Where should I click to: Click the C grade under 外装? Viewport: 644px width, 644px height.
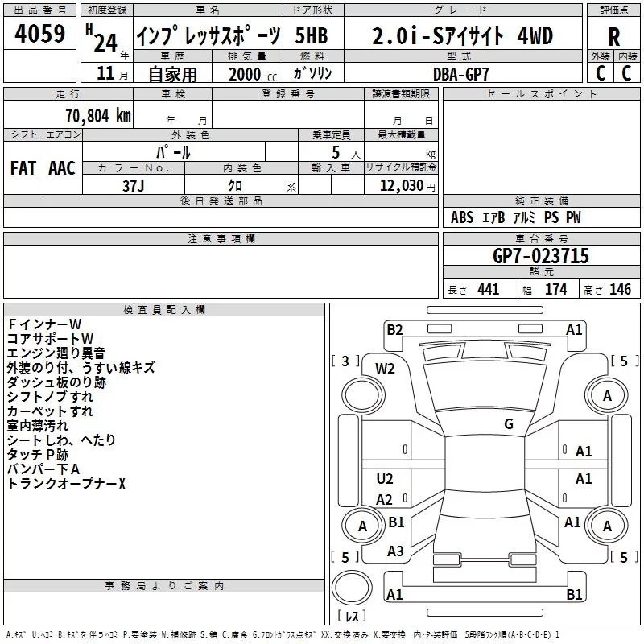click(601, 73)
